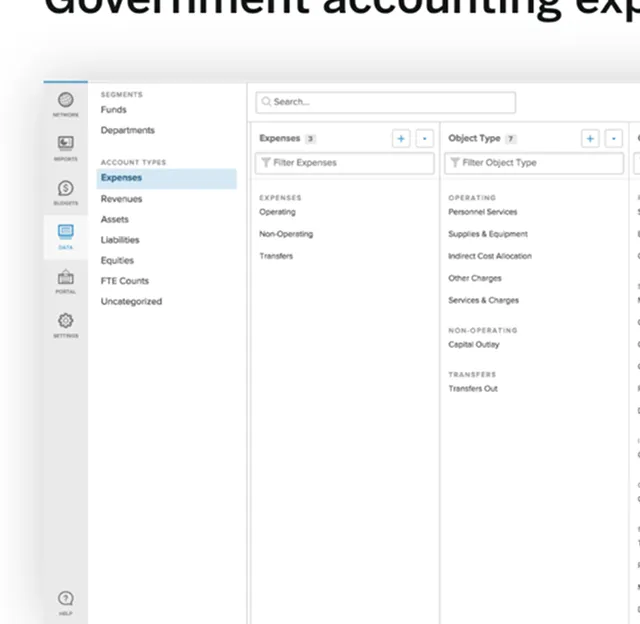Select Supplies & Equipment object type
This screenshot has width=640, height=624.
(x=488, y=234)
